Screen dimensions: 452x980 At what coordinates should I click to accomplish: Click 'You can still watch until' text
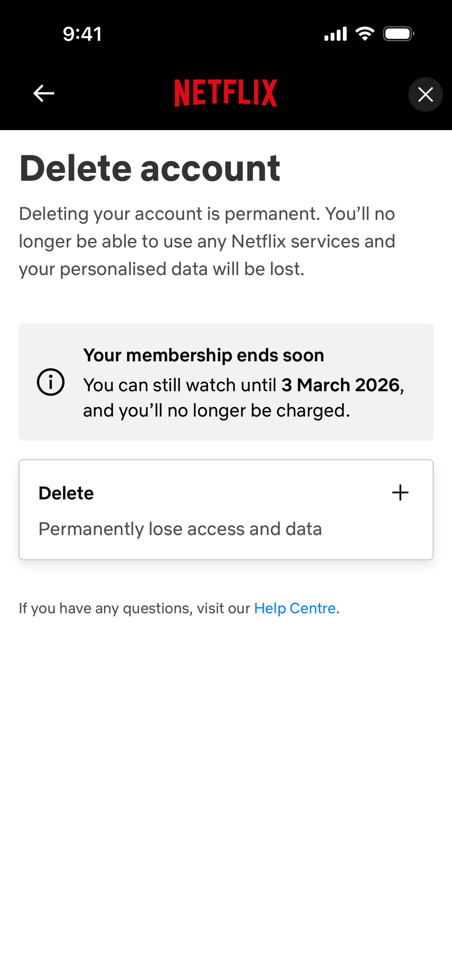(x=180, y=385)
